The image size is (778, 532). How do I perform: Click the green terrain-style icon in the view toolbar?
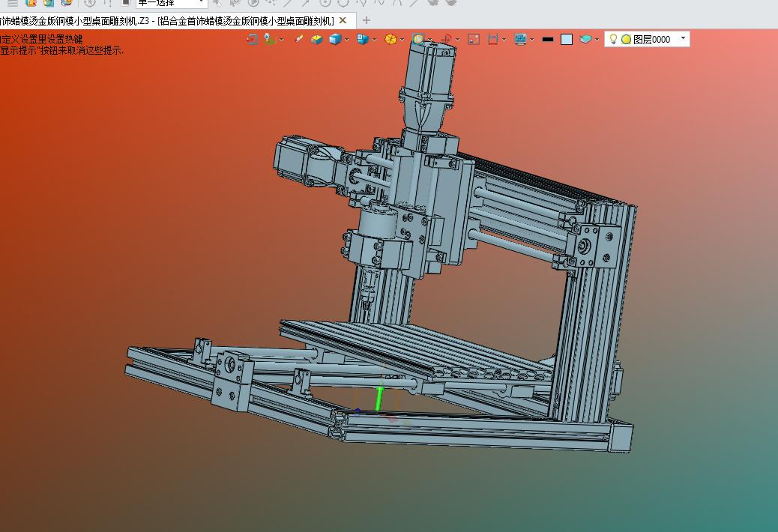point(269,39)
